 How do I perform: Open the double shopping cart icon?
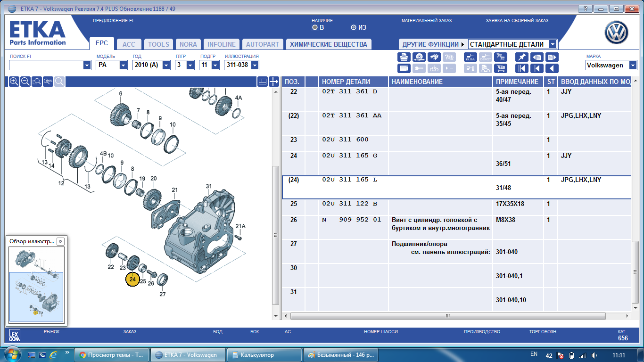point(501,57)
